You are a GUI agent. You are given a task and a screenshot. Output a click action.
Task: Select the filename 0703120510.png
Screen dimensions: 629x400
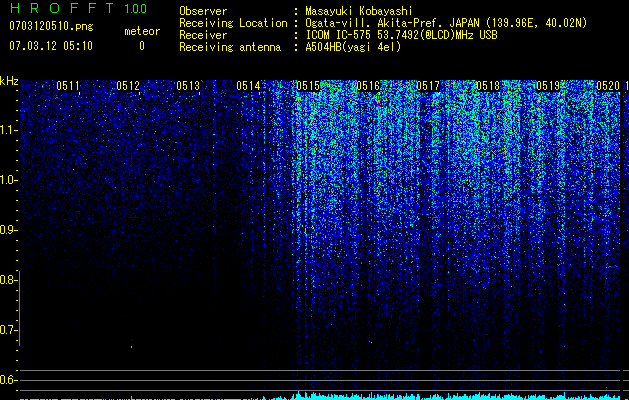click(51, 26)
